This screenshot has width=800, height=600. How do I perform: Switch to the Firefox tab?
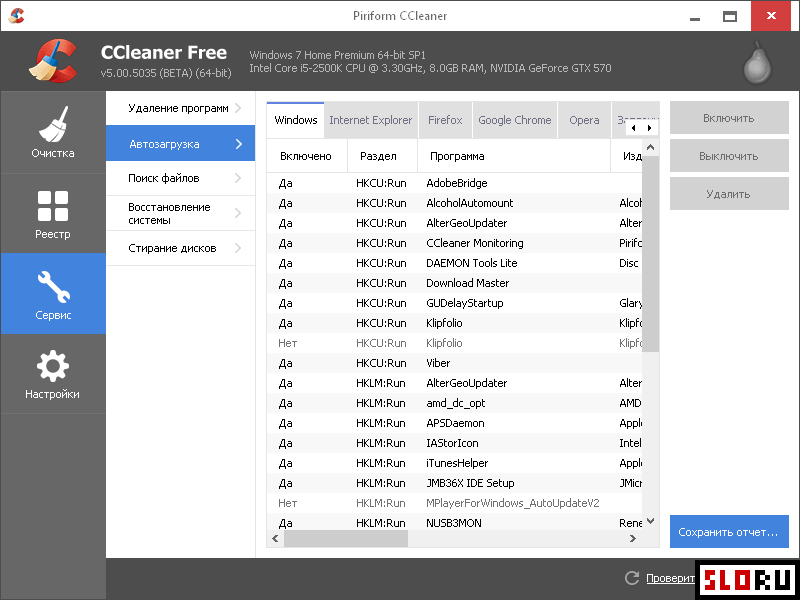[445, 120]
